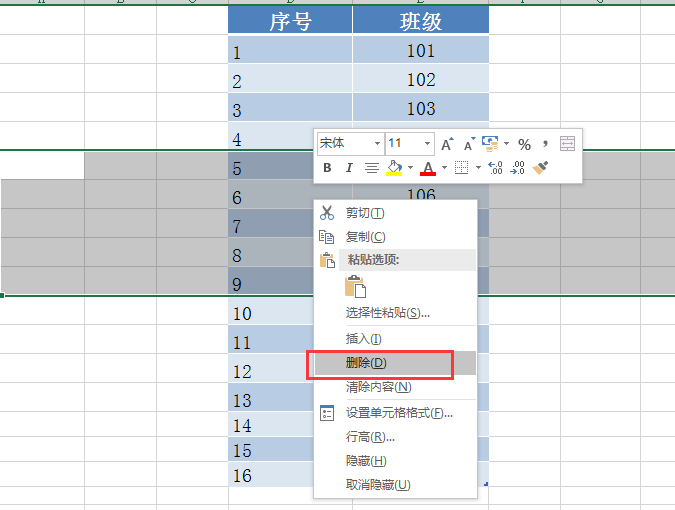This screenshot has height=510, width=675.
Task: Increase font size with larger A
Action: [x=447, y=144]
